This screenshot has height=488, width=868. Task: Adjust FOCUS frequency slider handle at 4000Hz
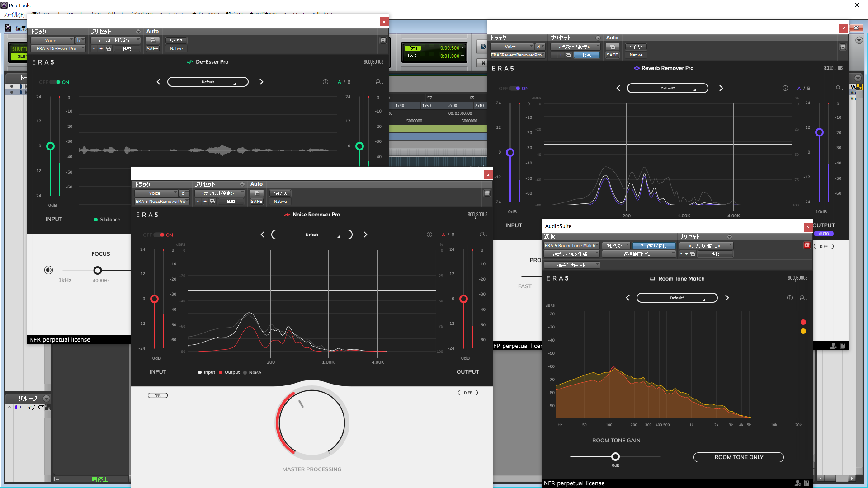[98, 270]
